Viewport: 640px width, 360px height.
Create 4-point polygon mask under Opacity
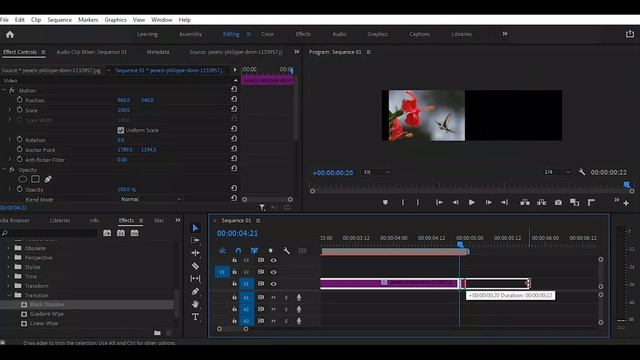coord(36,179)
